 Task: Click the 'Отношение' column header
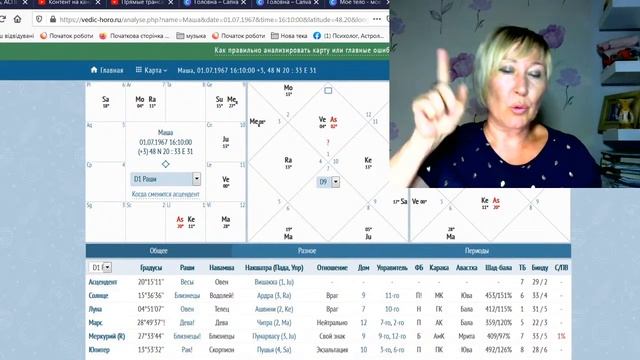[332, 268]
